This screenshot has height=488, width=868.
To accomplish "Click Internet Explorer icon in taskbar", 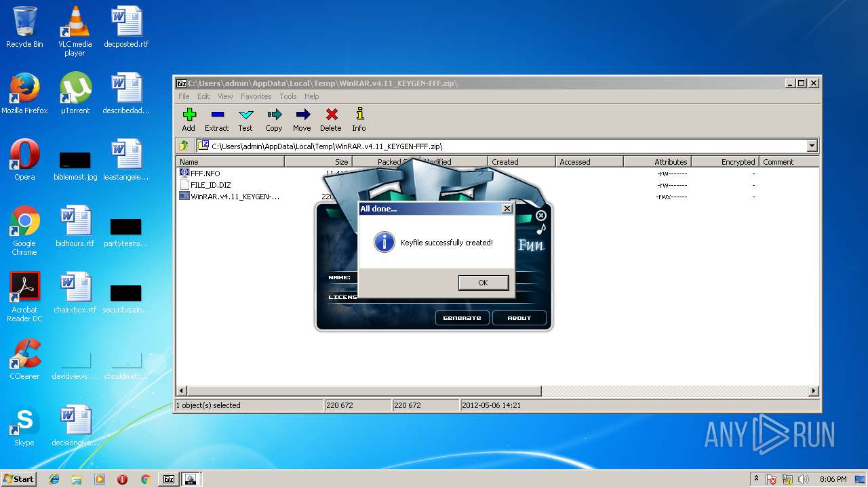I will tap(54, 479).
